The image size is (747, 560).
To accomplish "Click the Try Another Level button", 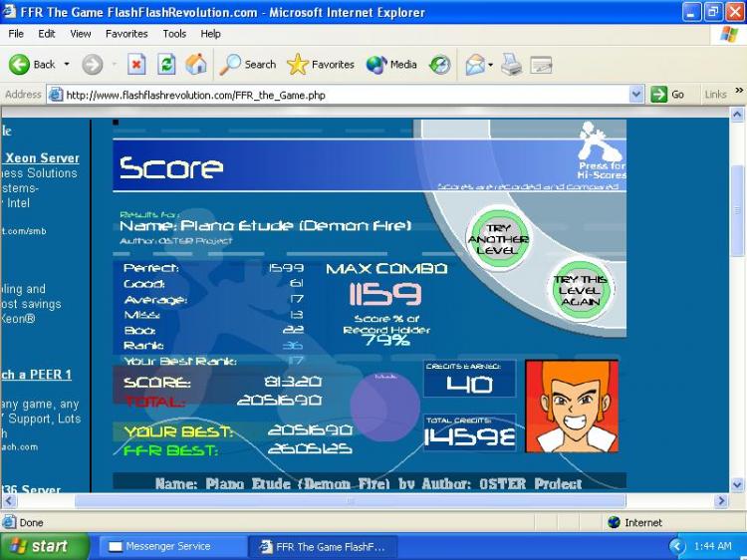I will click(x=498, y=239).
